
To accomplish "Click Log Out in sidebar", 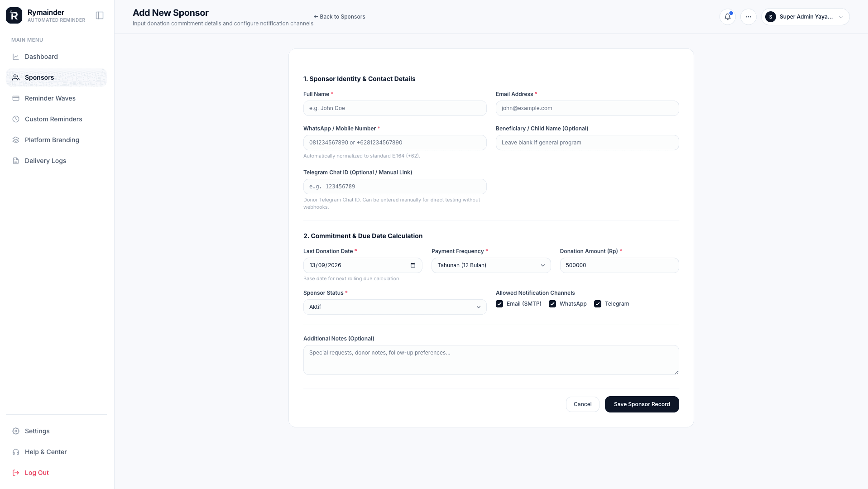I will click(x=56, y=473).
